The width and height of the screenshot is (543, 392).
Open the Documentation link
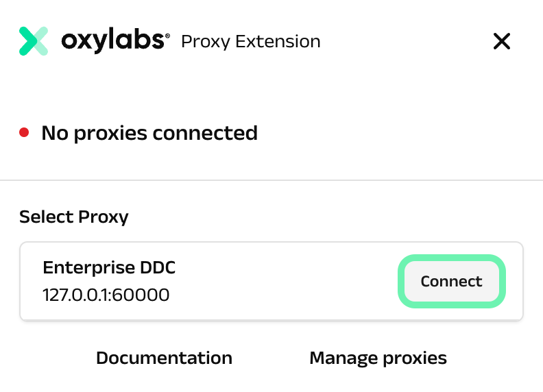[x=164, y=358]
